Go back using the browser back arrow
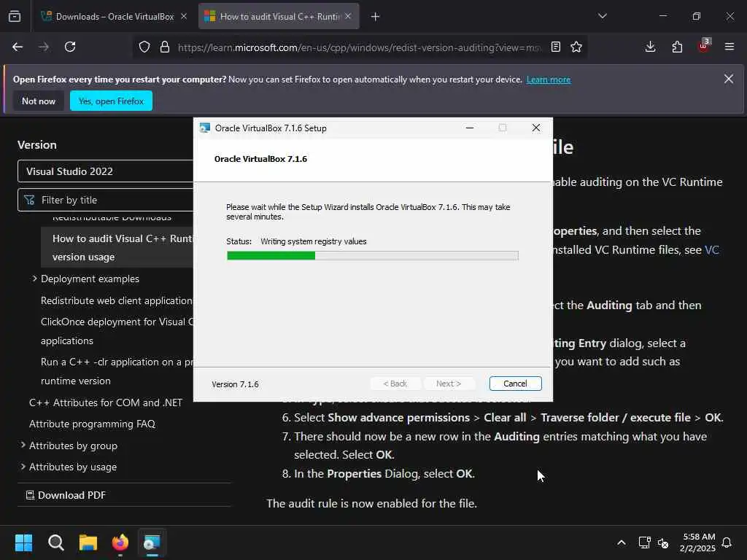Viewport: 747px width, 560px height. (18, 47)
